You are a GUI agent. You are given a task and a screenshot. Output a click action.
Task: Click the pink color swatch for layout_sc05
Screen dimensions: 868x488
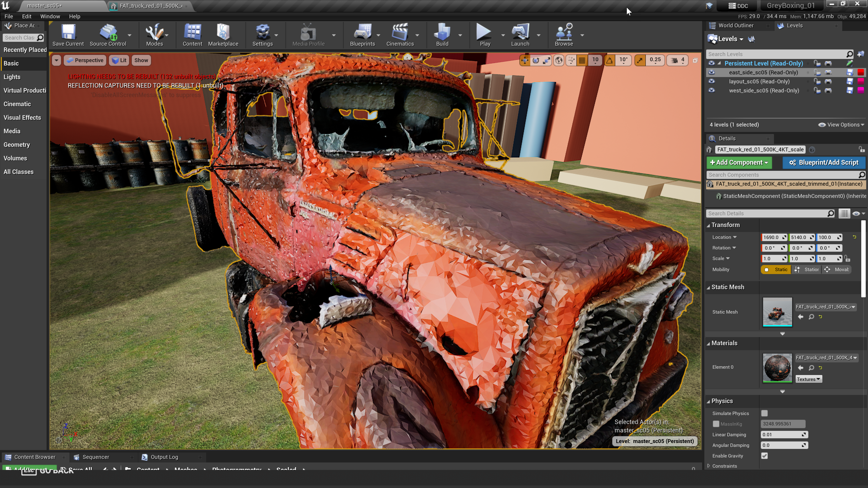860,82
